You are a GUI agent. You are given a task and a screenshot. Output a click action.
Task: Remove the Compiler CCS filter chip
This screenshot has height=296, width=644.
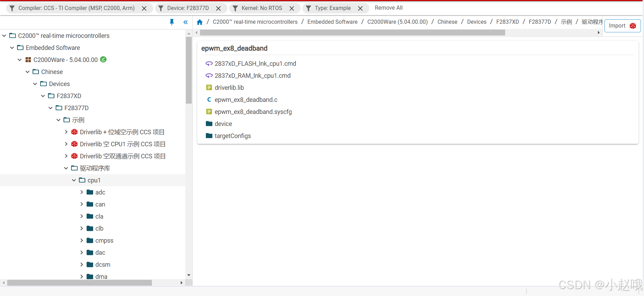tap(144, 9)
